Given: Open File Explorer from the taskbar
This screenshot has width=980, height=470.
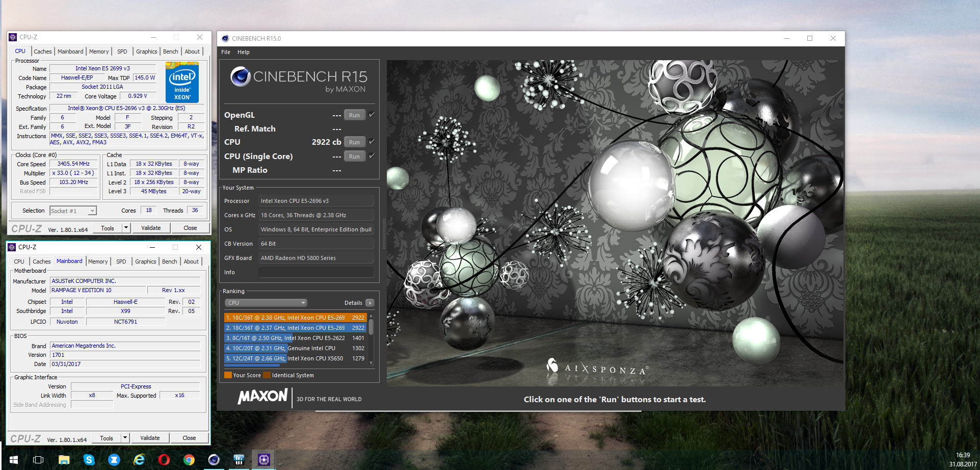Looking at the screenshot, I should click(x=64, y=460).
